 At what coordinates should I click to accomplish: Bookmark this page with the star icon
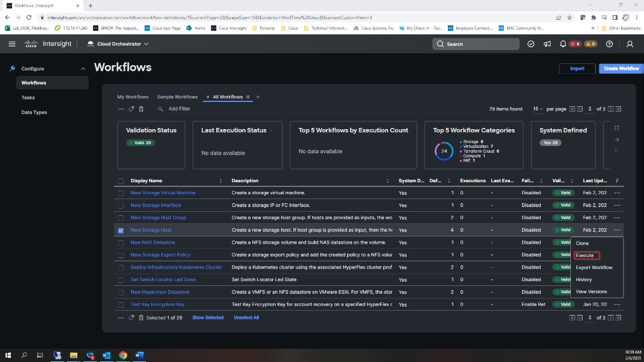(x=569, y=17)
